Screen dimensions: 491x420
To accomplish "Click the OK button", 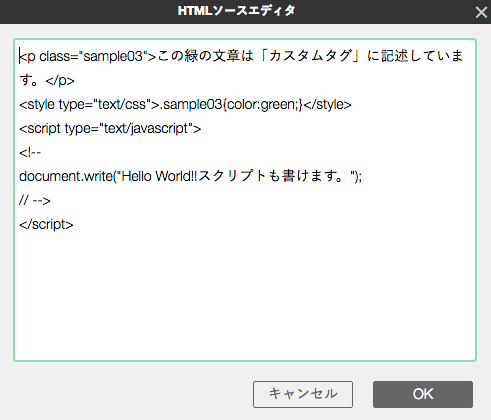I will tap(423, 394).
